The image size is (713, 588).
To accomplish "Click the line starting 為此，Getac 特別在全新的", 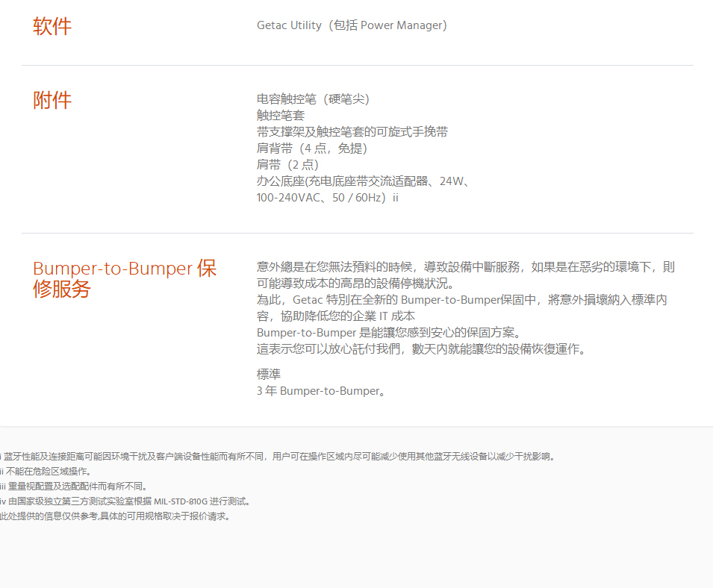I will pyautogui.click(x=461, y=300).
